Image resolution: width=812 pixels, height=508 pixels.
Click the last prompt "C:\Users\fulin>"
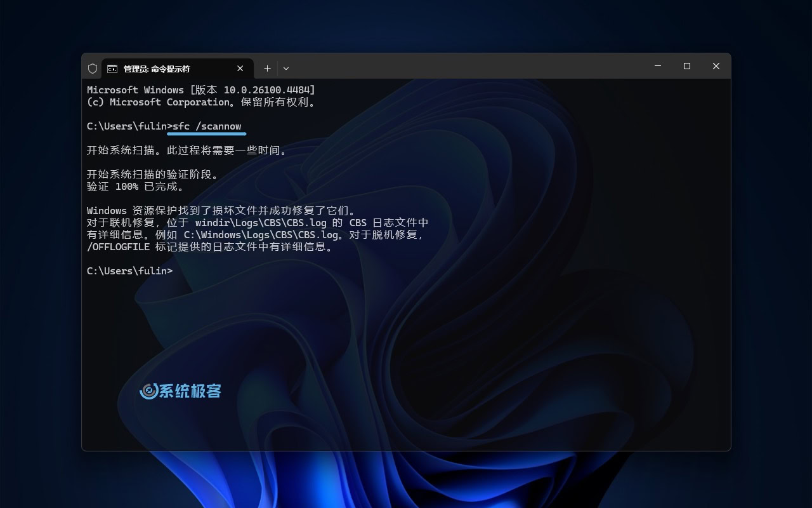pos(129,271)
